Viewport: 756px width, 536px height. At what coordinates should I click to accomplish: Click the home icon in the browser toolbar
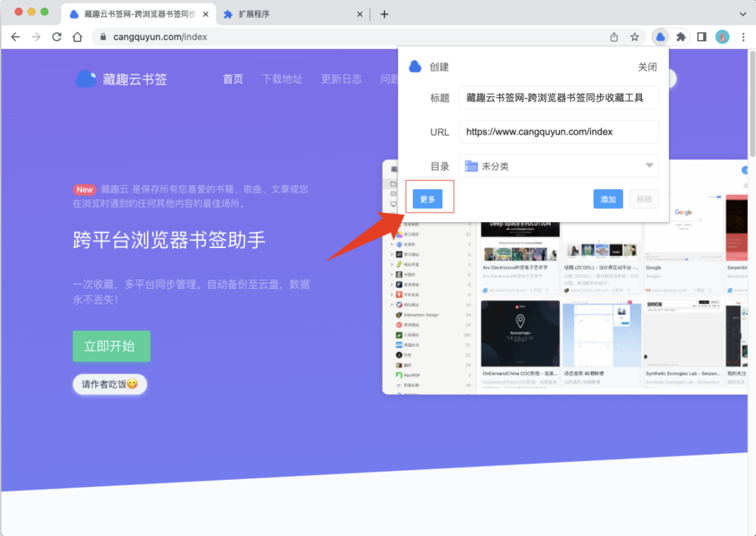click(77, 36)
